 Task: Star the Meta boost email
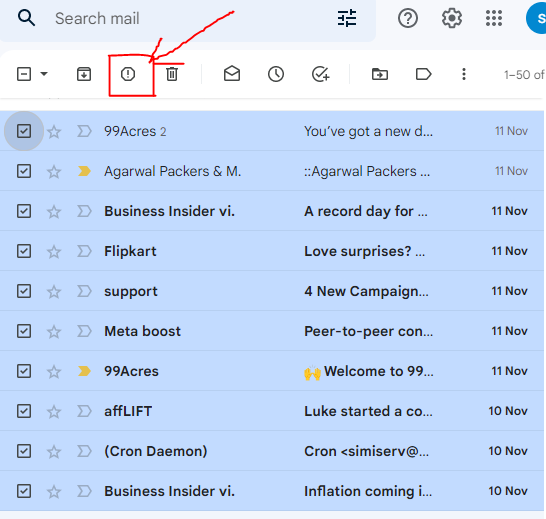pos(54,332)
